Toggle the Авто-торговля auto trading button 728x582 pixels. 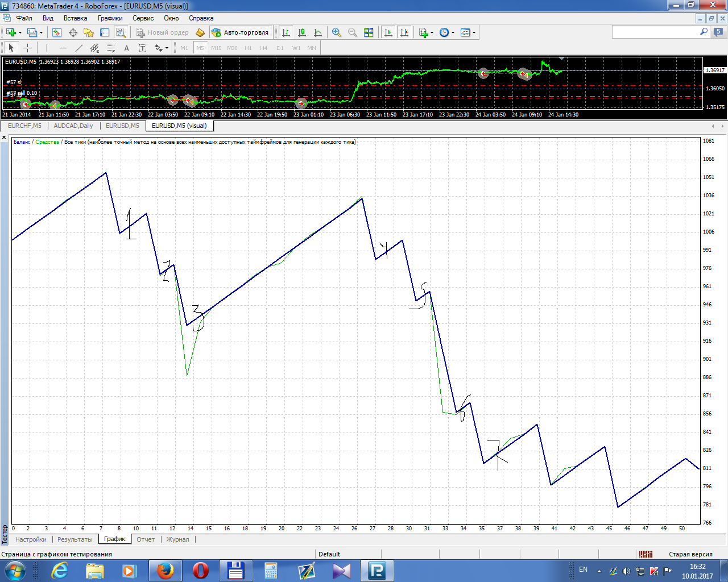[241, 32]
